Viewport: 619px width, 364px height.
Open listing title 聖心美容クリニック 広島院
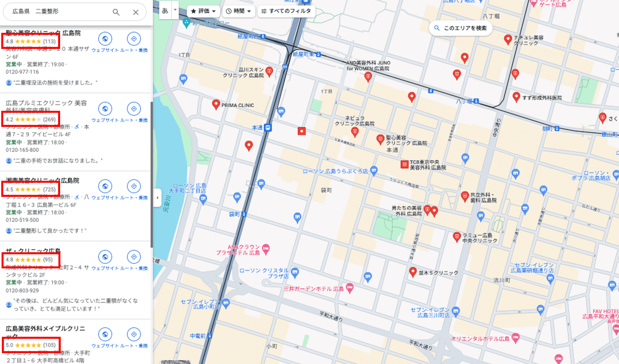[x=43, y=33]
